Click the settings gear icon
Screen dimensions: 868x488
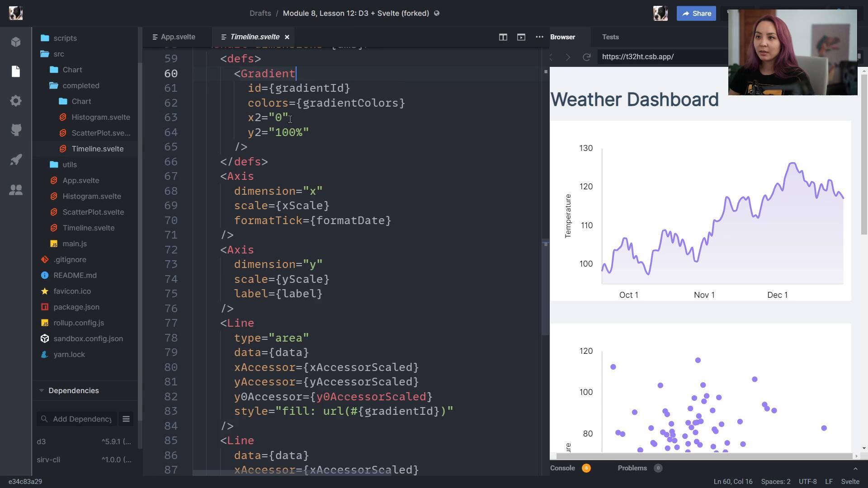(x=16, y=101)
